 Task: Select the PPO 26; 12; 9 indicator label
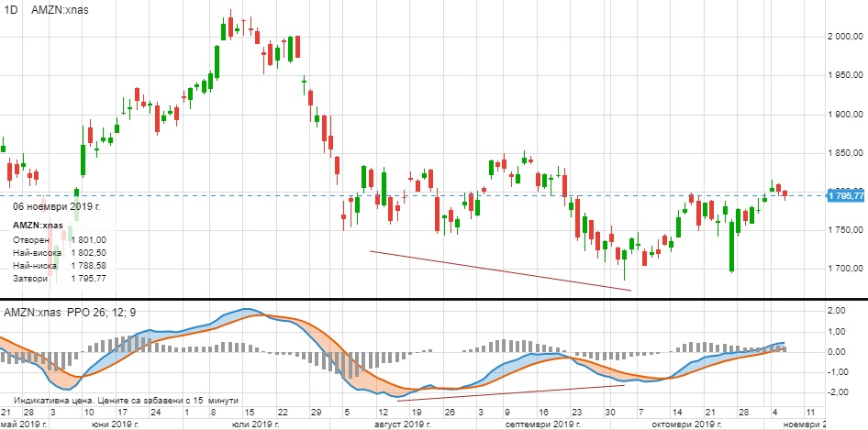click(x=101, y=313)
